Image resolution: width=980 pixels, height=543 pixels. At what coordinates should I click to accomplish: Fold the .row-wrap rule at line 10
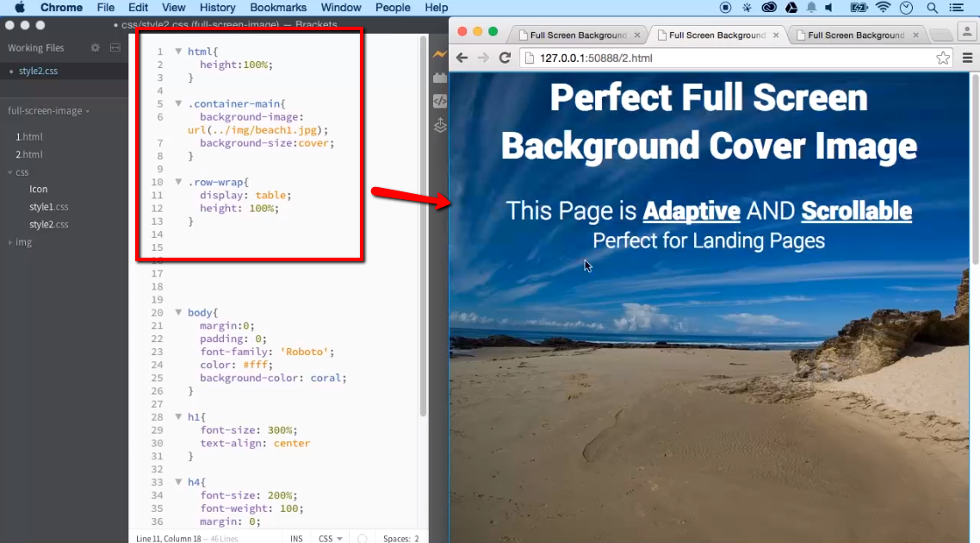pyautogui.click(x=178, y=181)
